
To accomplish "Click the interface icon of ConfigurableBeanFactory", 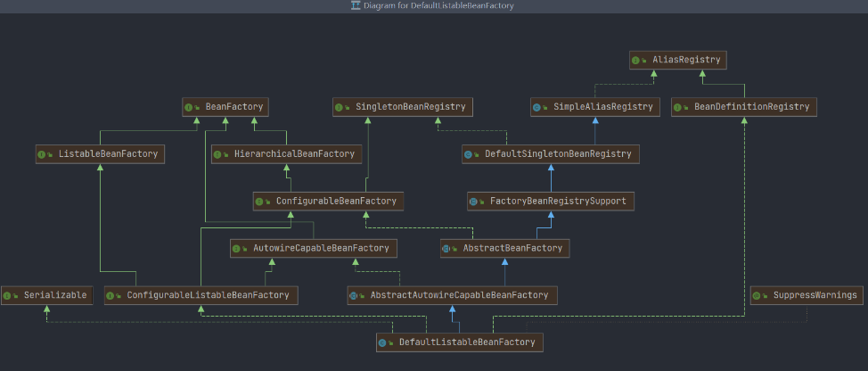I will [x=259, y=202].
